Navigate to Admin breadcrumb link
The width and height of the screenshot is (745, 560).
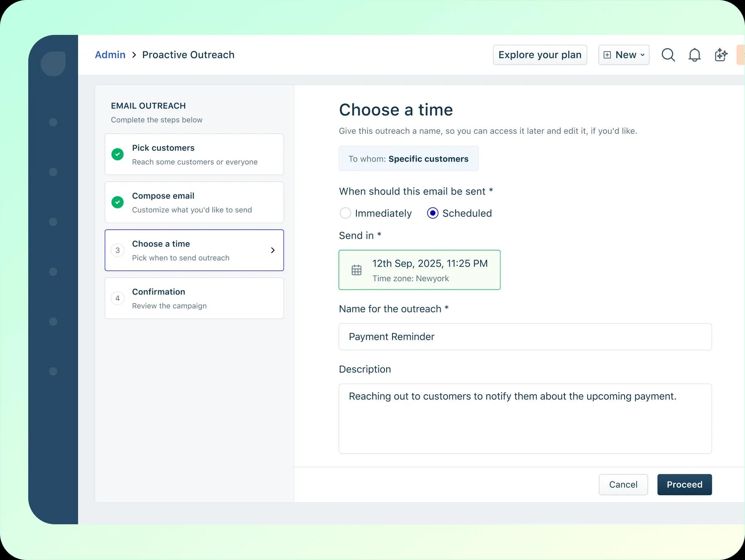[110, 55]
